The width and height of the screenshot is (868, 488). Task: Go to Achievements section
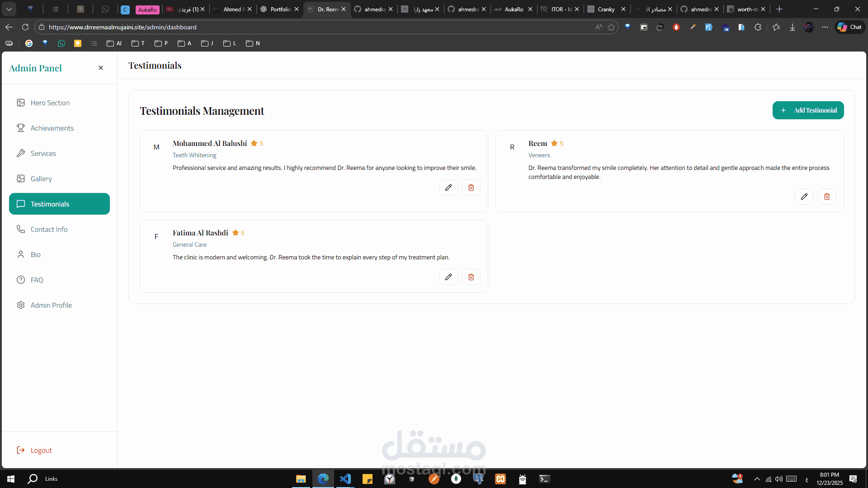tap(52, 128)
